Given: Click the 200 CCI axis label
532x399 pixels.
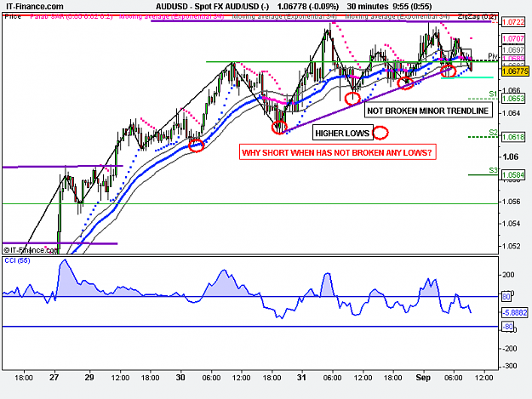Looking at the screenshot, I should [508, 275].
